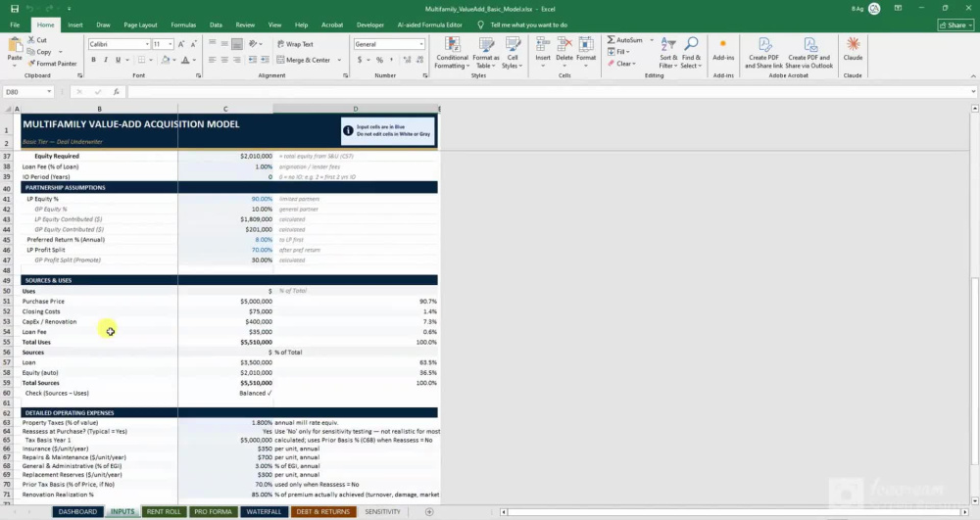Click Create PDF and Share link
980x520 pixels.
763,53
